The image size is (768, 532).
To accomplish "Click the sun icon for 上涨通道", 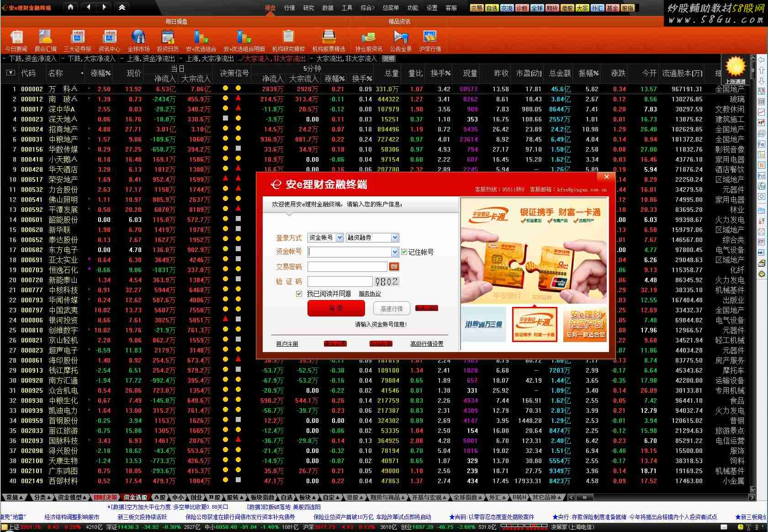I will [x=735, y=67].
